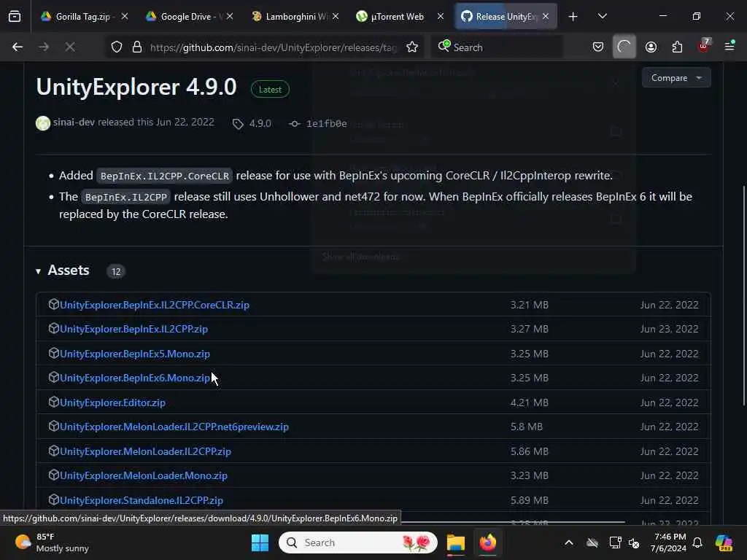Download UnityExplorer.MelonLoader.IL2CPP.zip
Viewport: 747px width, 560px height.
[145, 451]
